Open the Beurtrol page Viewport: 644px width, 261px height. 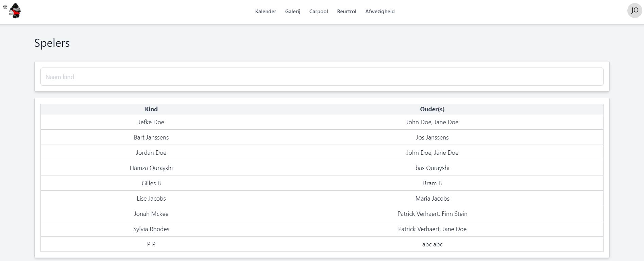coord(346,12)
